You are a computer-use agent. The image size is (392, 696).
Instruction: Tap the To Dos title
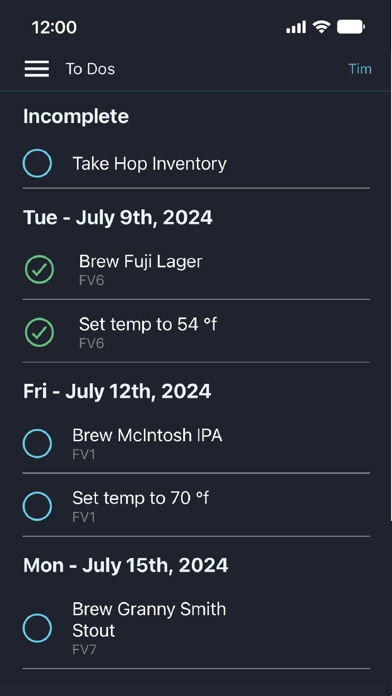coord(91,69)
